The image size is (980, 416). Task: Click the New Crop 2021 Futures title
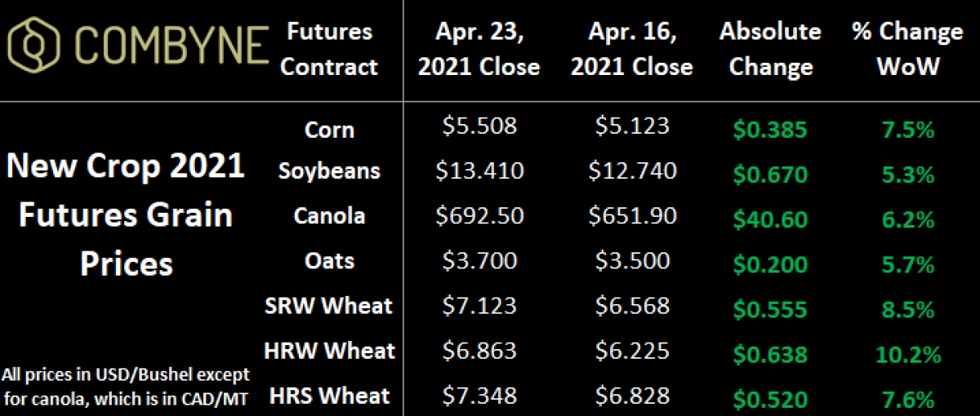click(x=125, y=215)
